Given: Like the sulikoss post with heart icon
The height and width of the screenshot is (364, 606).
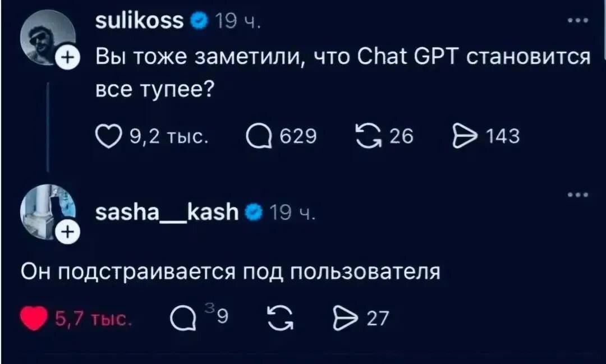Looking at the screenshot, I should click(x=104, y=136).
